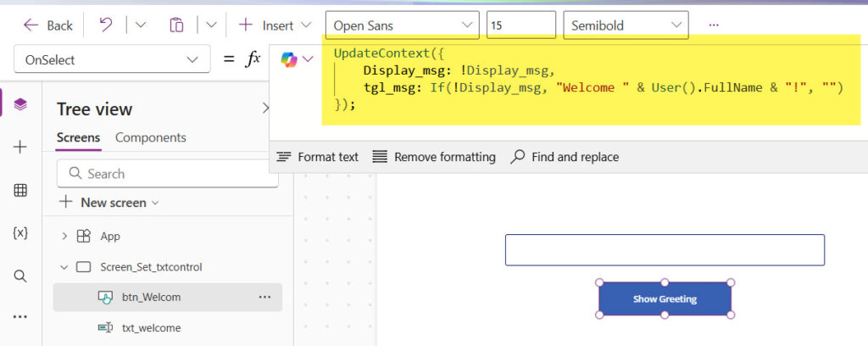The height and width of the screenshot is (346, 868).
Task: Undo the last action
Action: pyautogui.click(x=105, y=25)
